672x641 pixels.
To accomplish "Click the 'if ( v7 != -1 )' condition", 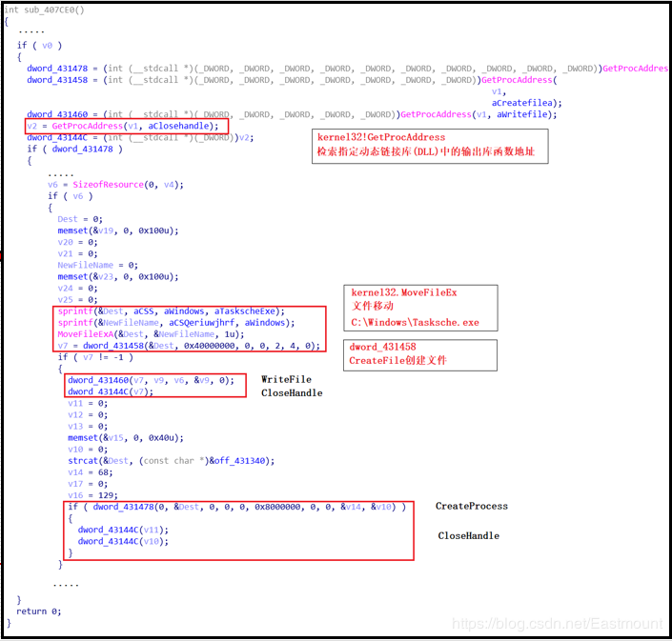I will coord(95,357).
